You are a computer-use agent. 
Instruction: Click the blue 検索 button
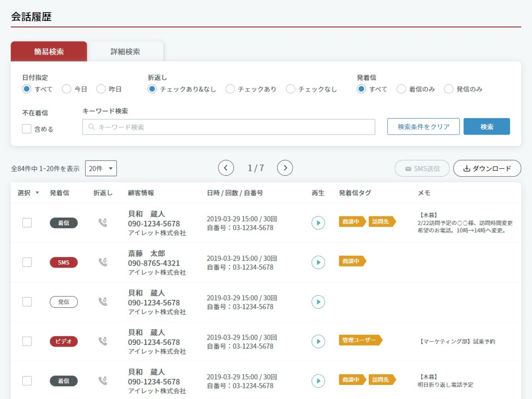(486, 127)
